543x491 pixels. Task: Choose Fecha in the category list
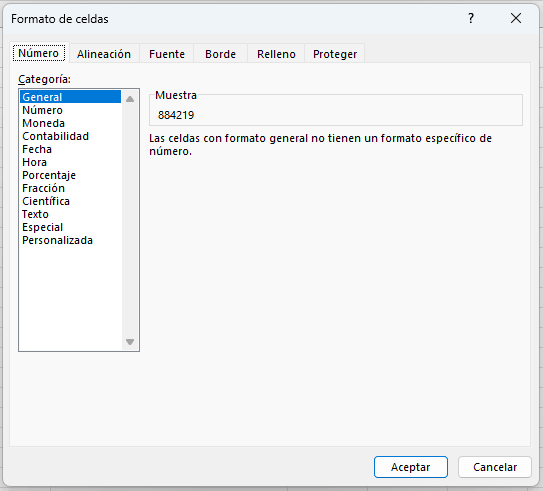coord(70,149)
